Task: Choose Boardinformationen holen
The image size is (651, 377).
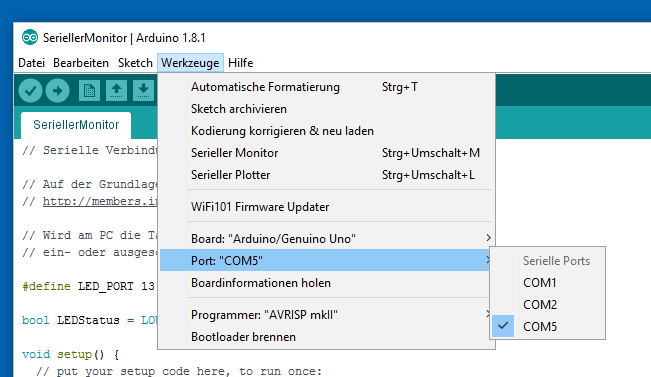Action: pyautogui.click(x=326, y=283)
